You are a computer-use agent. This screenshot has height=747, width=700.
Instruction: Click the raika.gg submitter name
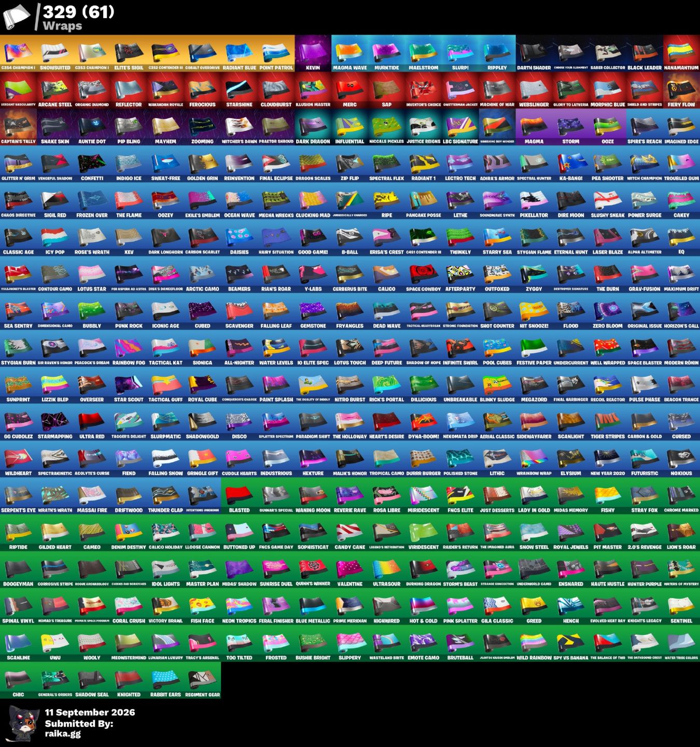click(x=63, y=734)
